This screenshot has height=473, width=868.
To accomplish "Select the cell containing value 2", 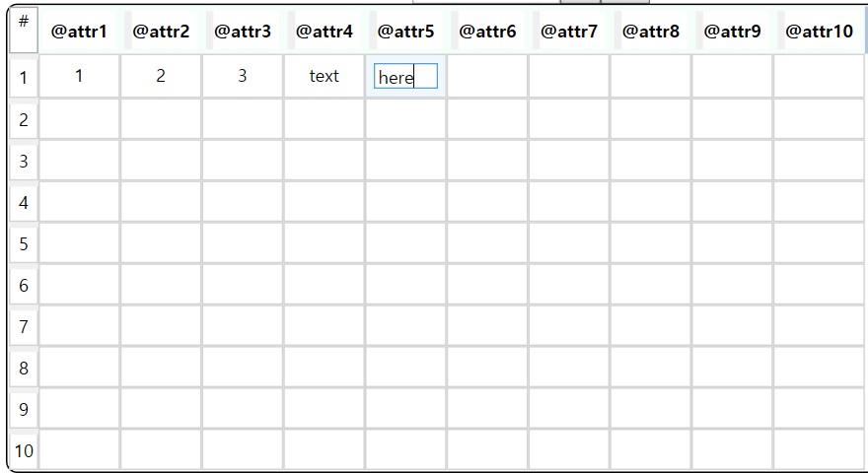I will point(161,76).
